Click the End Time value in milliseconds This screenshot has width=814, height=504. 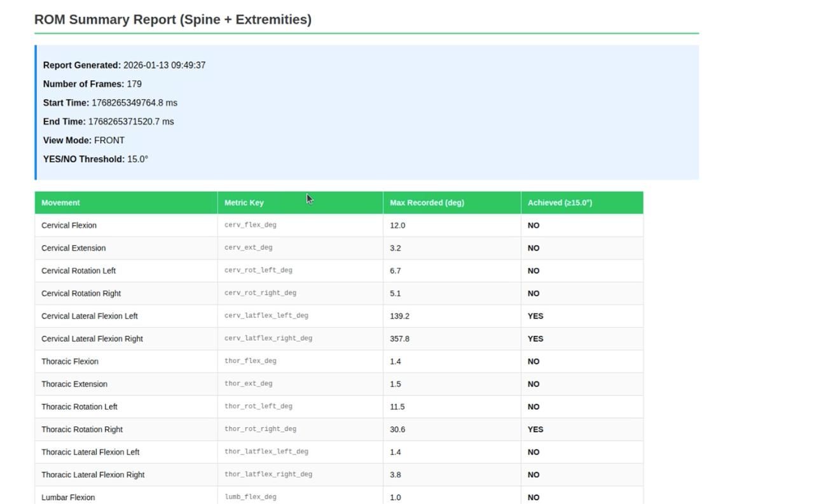(x=130, y=121)
